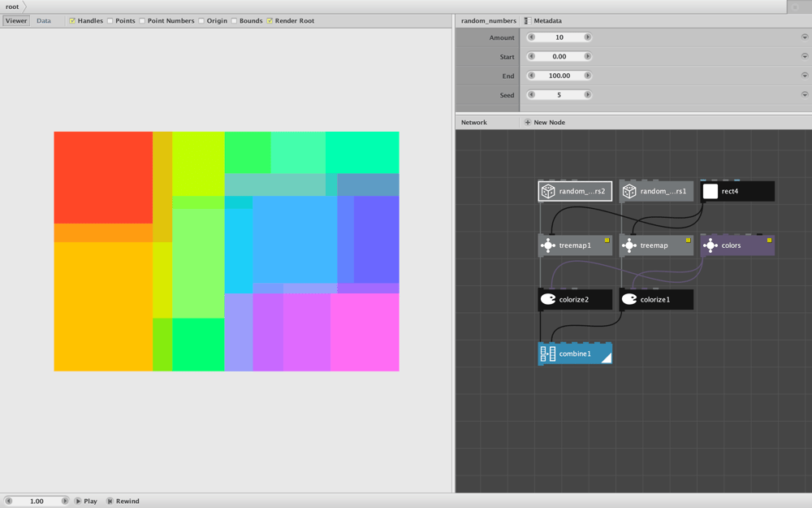
Task: Click the Seed parameter label
Action: click(x=507, y=95)
